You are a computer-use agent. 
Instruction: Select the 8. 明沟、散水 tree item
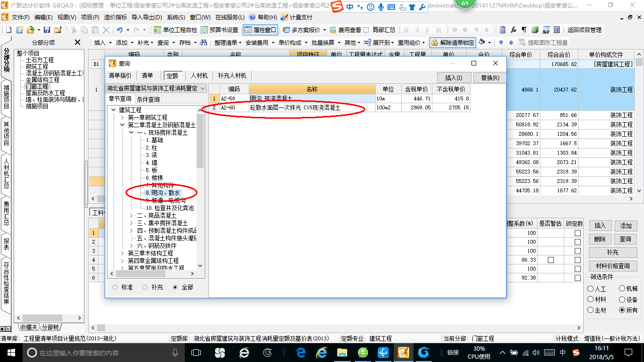click(162, 193)
